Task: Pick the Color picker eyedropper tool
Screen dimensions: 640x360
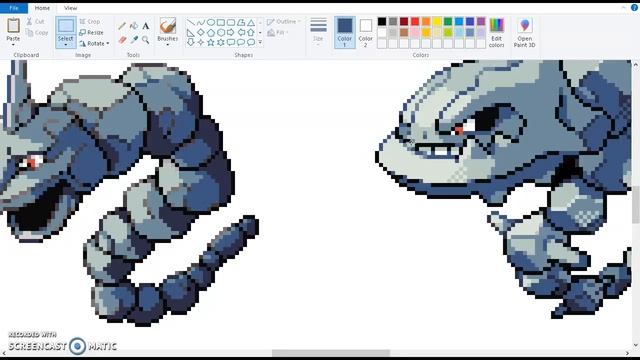Action: pyautogui.click(x=134, y=40)
